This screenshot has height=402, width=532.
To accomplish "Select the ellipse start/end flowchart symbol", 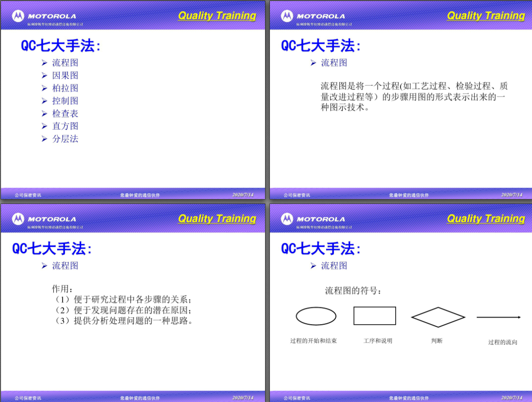I will pos(316,315).
